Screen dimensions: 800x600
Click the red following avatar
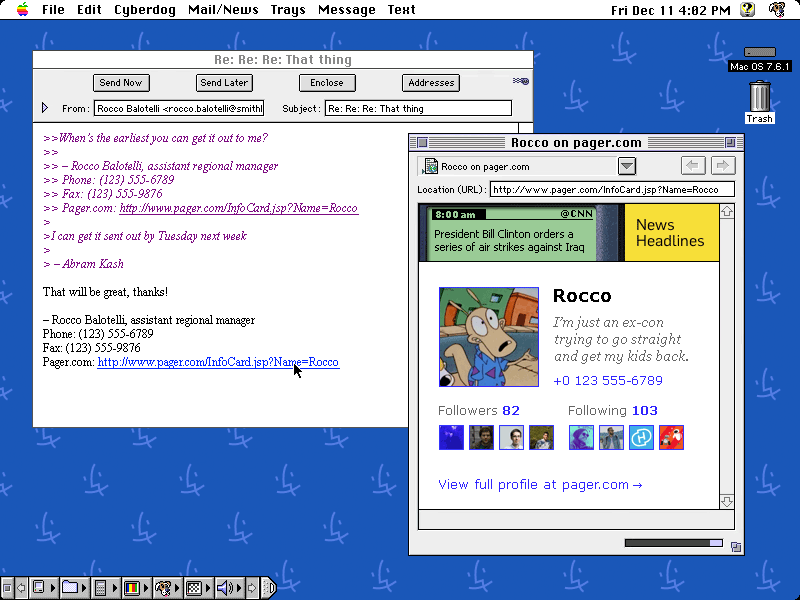pyautogui.click(x=671, y=437)
